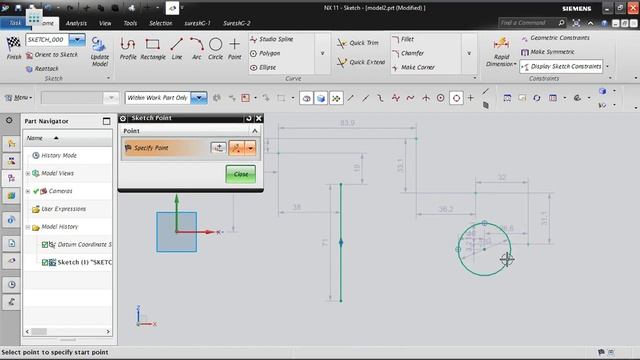
Task: Open Within Work Part Only dropdown
Action: 199,98
